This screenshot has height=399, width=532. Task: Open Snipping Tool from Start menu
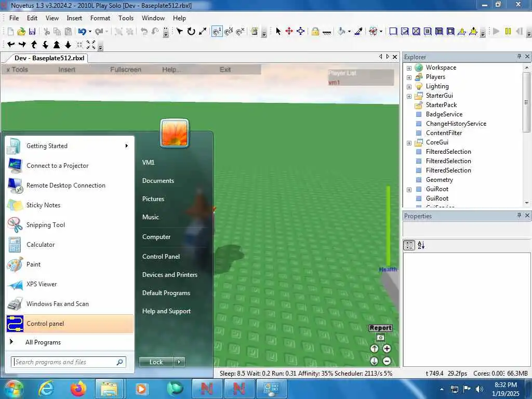click(70, 225)
